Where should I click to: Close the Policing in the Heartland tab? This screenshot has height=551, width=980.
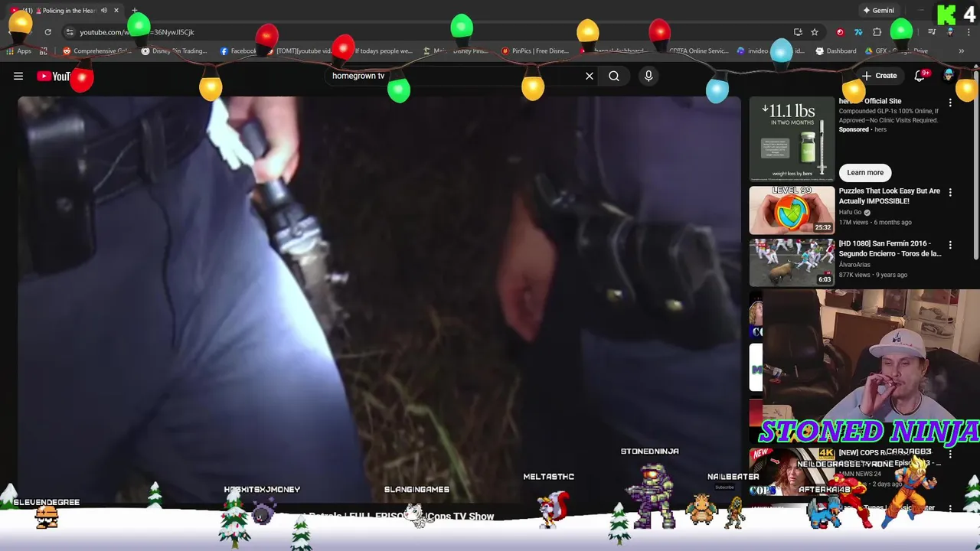[x=116, y=11]
